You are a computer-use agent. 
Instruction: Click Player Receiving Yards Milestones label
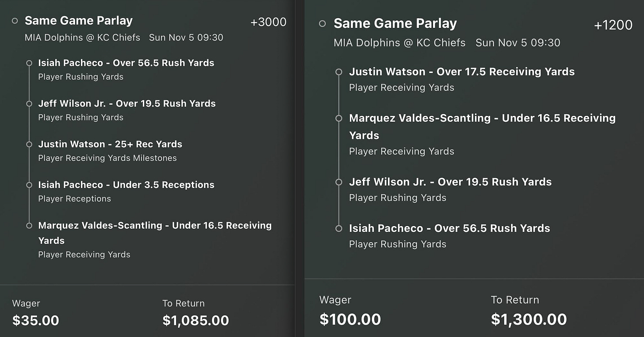(x=107, y=158)
